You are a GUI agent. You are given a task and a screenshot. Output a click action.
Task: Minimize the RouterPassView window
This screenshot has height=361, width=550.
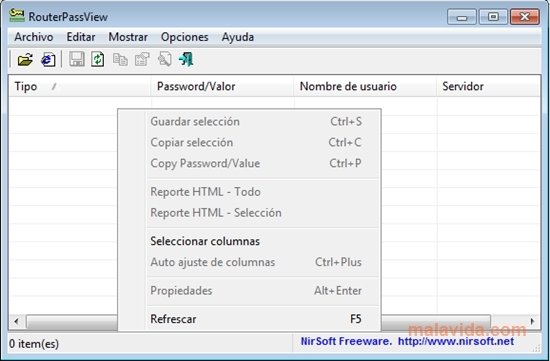[x=462, y=17]
